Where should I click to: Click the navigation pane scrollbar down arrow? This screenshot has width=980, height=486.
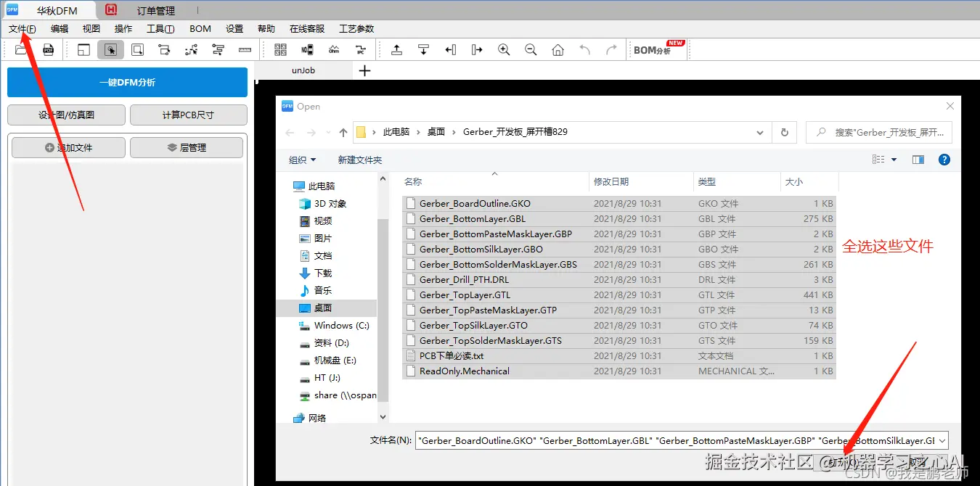pos(383,418)
